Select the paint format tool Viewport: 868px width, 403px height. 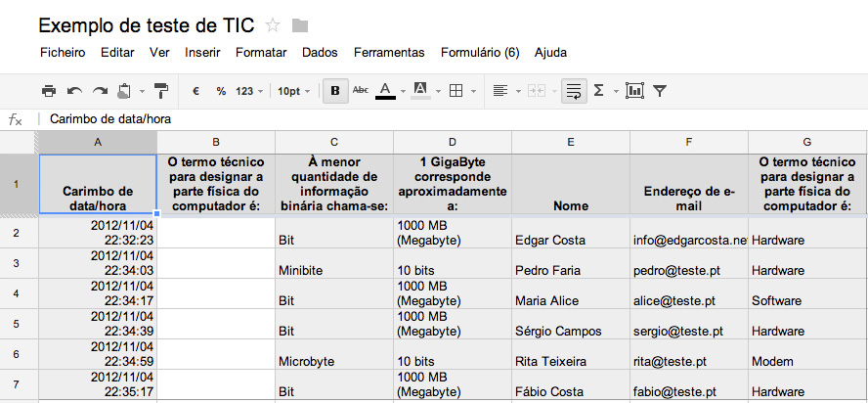click(x=161, y=91)
